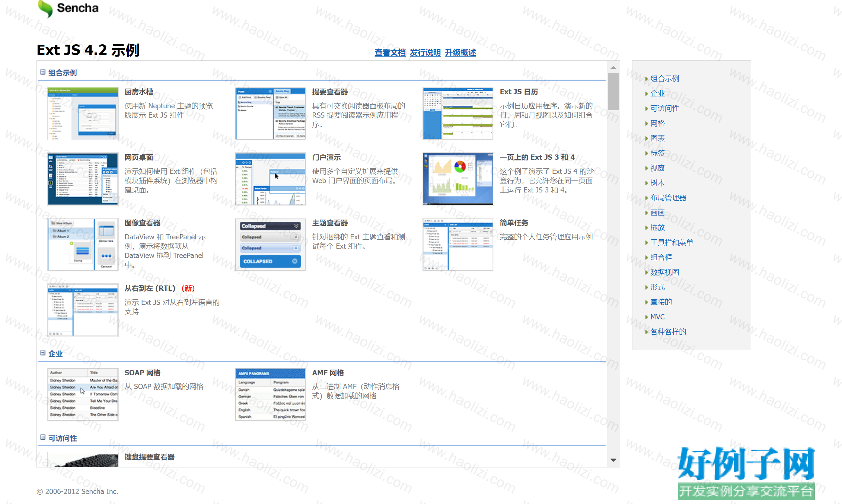Collapse the 企业 section
The height and width of the screenshot is (504, 842).
[x=43, y=353]
